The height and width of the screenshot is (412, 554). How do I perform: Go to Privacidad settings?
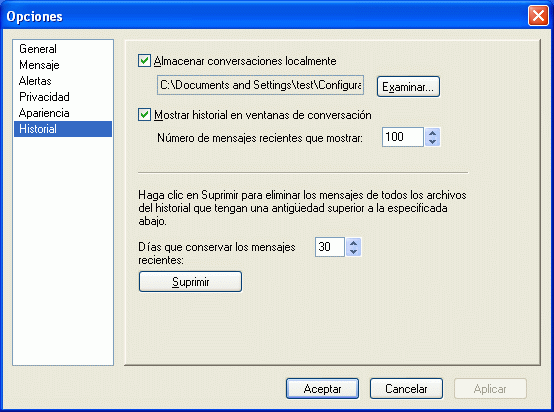44,97
